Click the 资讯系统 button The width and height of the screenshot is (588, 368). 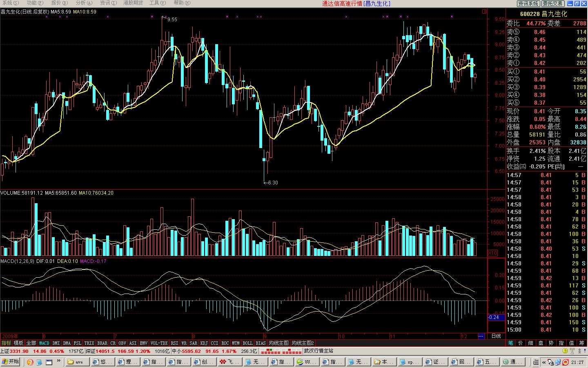(x=528, y=4)
